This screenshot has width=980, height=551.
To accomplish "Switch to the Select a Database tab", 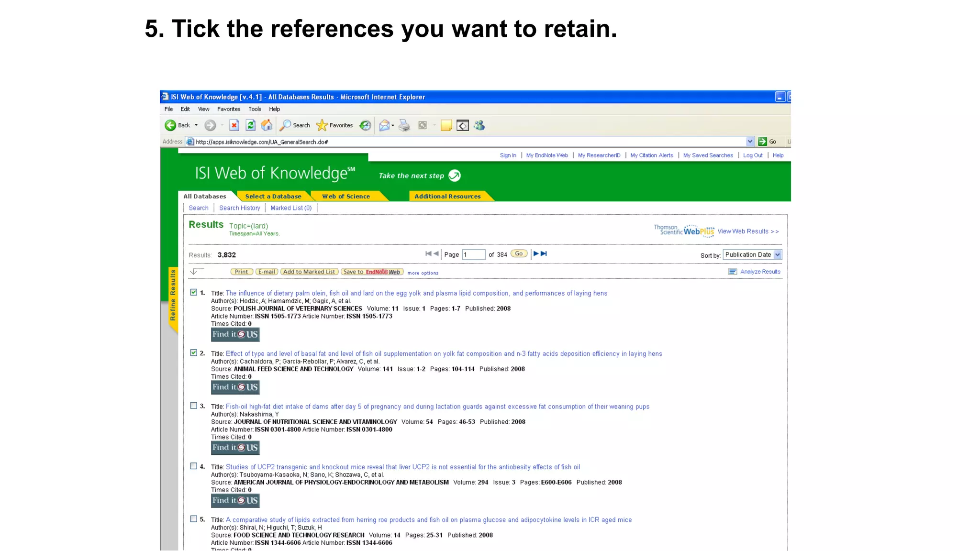I will (x=273, y=197).
